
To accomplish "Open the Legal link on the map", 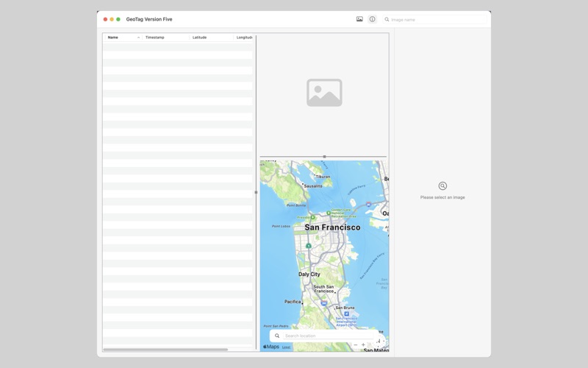I will click(x=286, y=347).
